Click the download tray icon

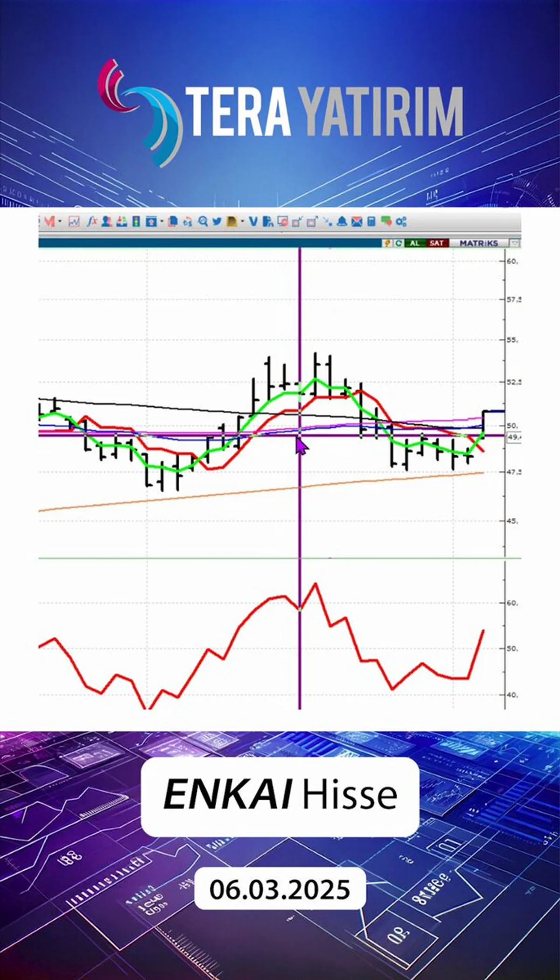tap(121, 221)
